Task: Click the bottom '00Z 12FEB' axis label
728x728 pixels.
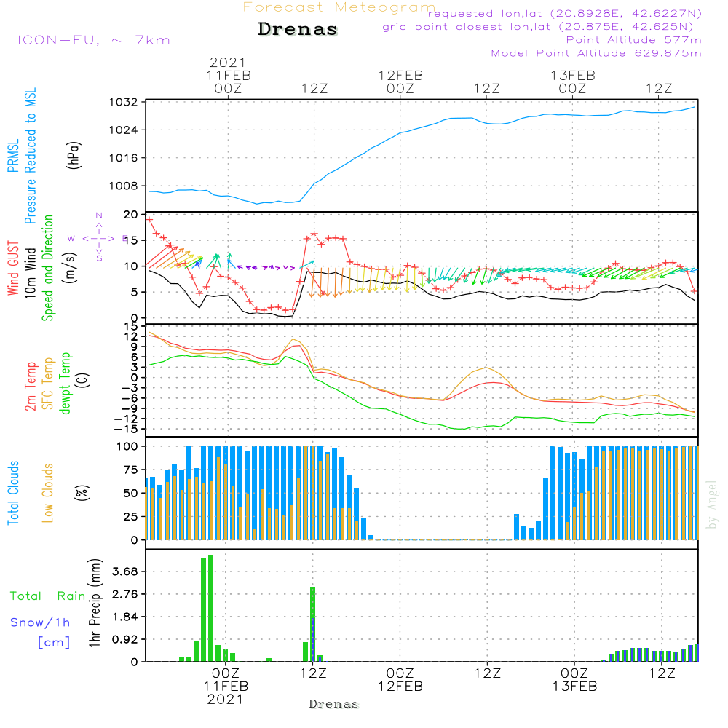Action: tap(400, 679)
